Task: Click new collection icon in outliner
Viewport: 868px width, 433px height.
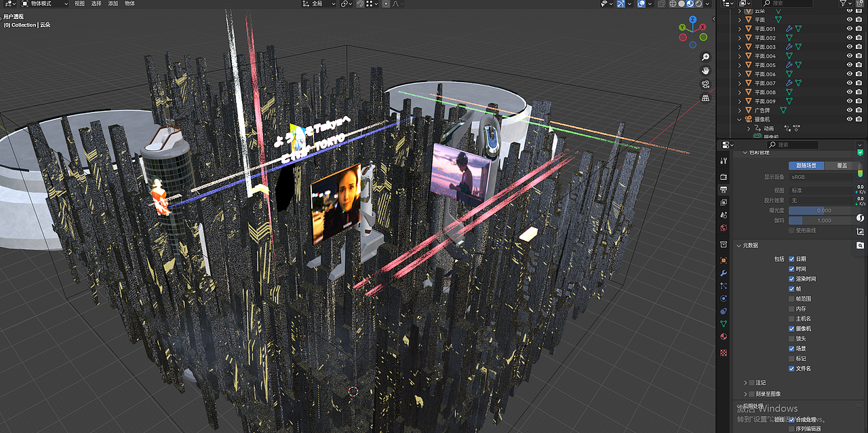Action: tap(860, 3)
